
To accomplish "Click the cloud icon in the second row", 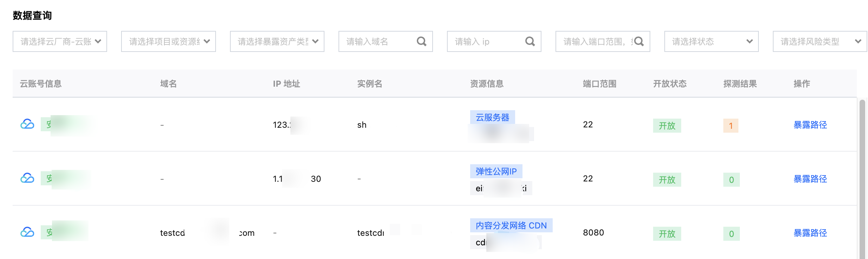I will [27, 178].
